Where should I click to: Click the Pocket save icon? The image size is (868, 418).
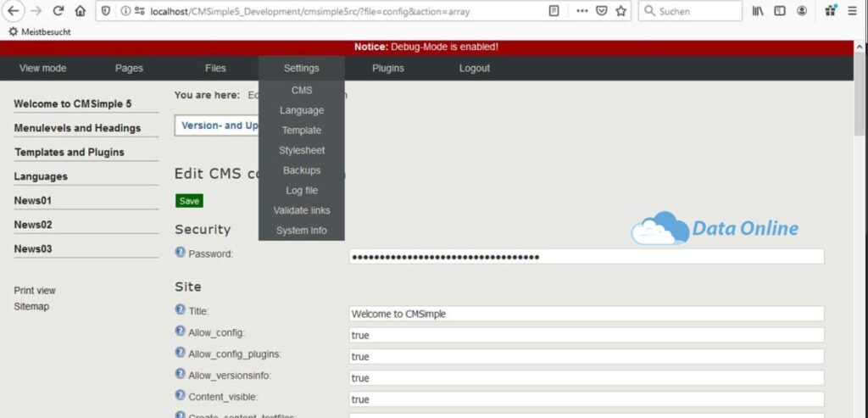[x=601, y=11]
